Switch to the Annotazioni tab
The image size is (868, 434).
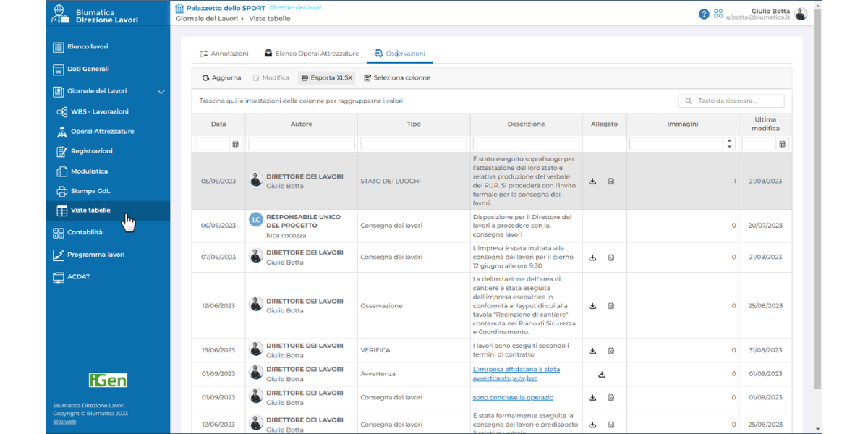tap(224, 54)
